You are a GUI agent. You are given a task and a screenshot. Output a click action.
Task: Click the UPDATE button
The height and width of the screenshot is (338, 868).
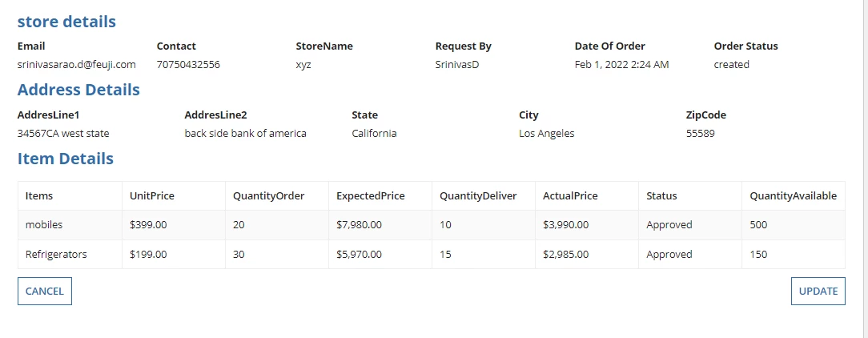click(818, 291)
